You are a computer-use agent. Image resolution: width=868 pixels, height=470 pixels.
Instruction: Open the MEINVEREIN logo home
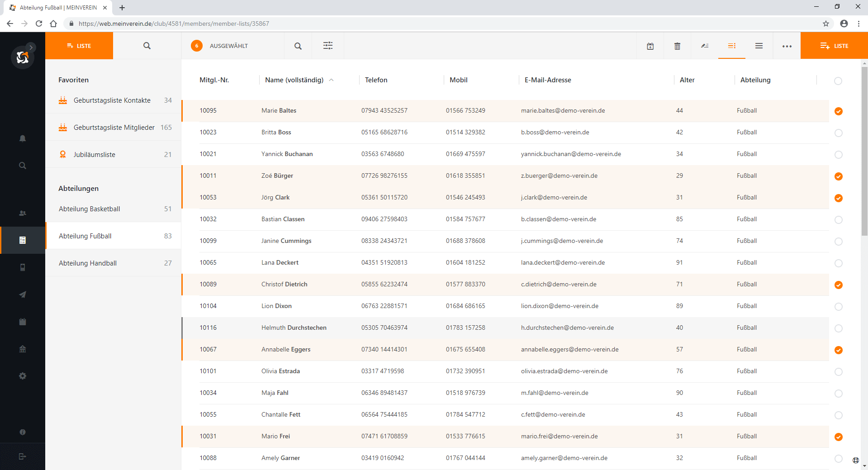click(23, 57)
